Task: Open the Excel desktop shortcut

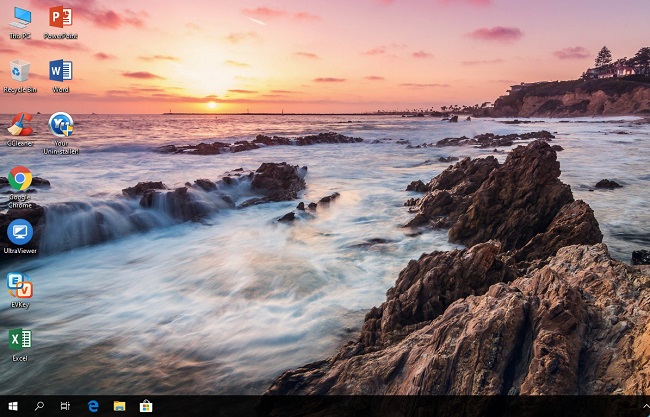Action: (x=20, y=340)
